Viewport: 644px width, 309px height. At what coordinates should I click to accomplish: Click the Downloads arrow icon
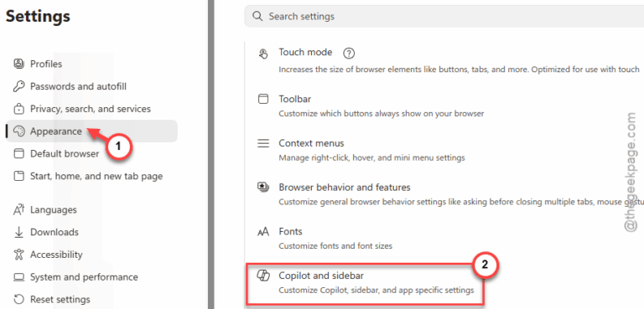19,232
